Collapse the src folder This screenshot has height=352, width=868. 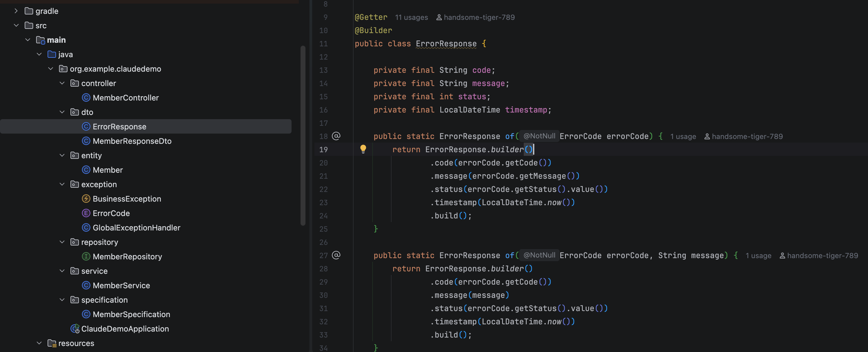tap(16, 26)
